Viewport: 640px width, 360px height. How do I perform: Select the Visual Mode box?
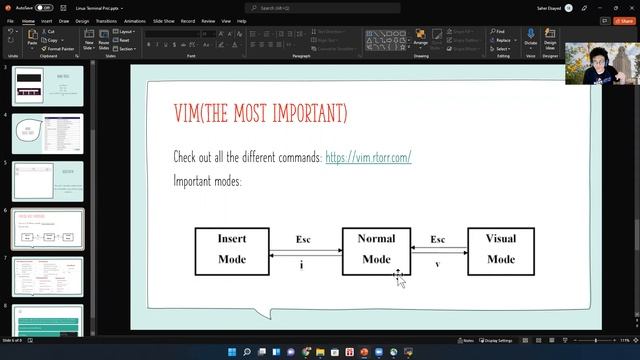click(x=501, y=251)
